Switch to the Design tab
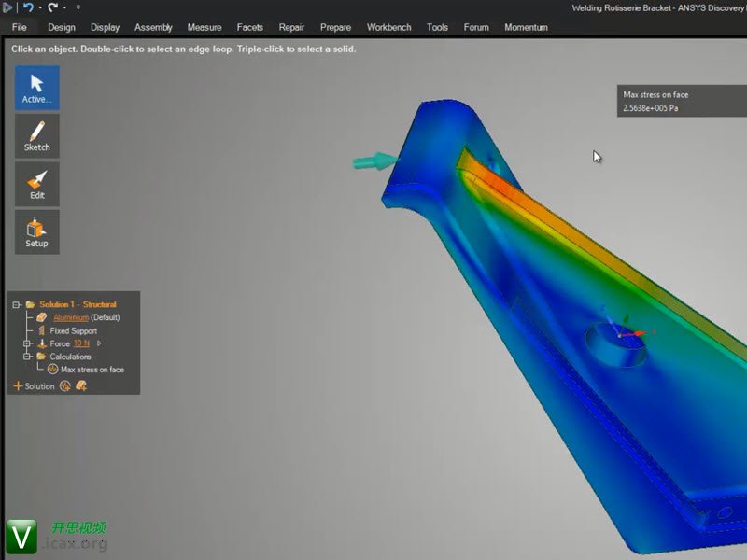This screenshot has width=747, height=560. coord(62,27)
